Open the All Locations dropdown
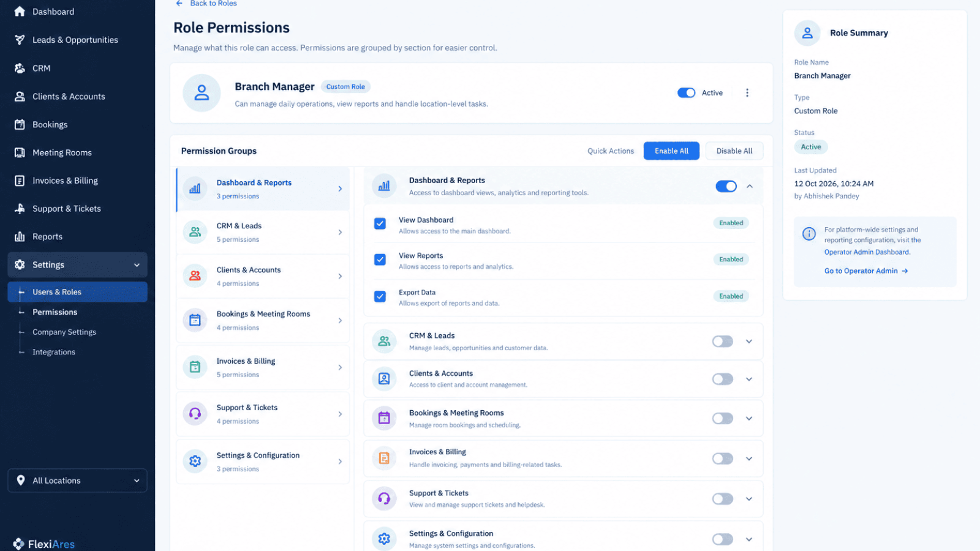980x551 pixels. tap(77, 481)
